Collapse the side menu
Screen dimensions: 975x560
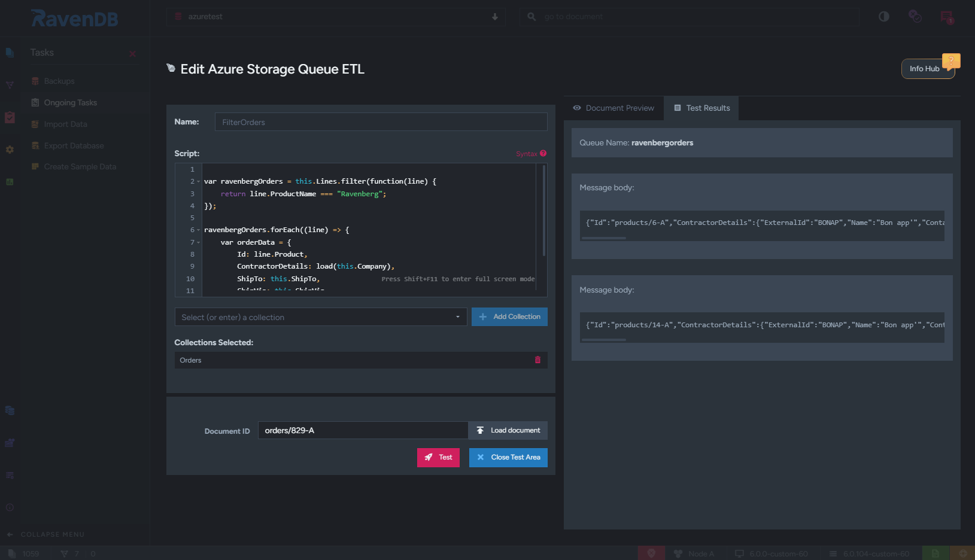click(x=46, y=534)
